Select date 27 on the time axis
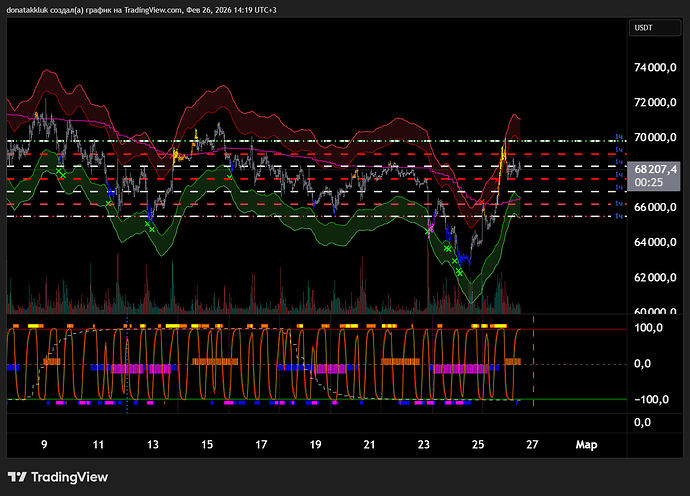The height and width of the screenshot is (496, 690). (531, 443)
